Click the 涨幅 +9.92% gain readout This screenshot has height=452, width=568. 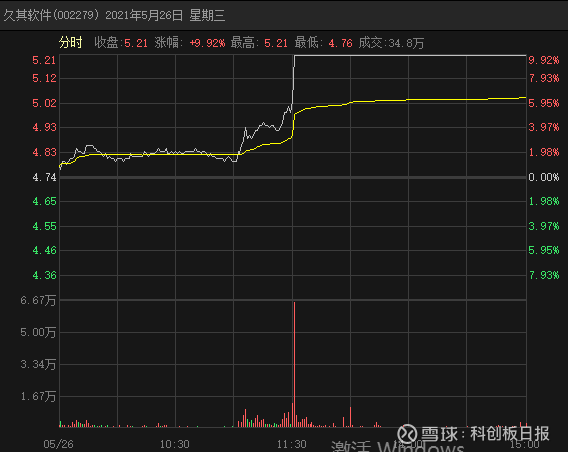pos(189,43)
